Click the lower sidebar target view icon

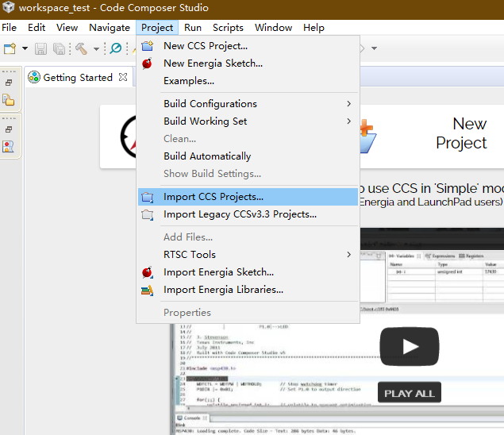pyautogui.click(x=9, y=146)
